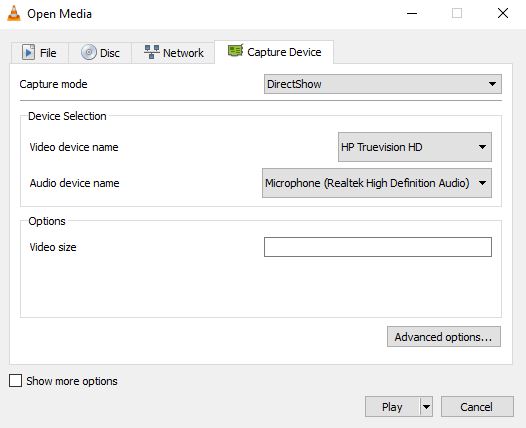Image resolution: width=526 pixels, height=428 pixels.
Task: Click the Play button
Action: (x=392, y=407)
